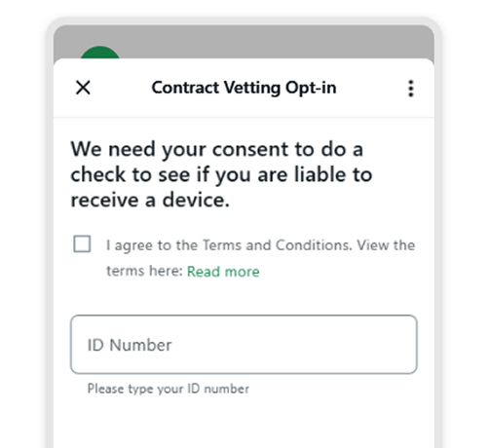
Task: Click the 'terms here:' text before Read more
Action: tap(145, 271)
